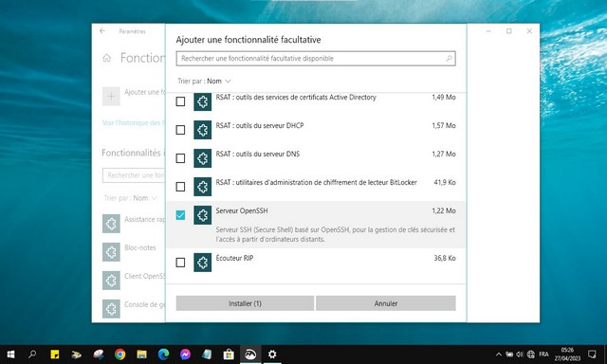This screenshot has width=607, height=364.
Task: Click the RSAT Active Directory certificates feature icon
Action: 202,101
